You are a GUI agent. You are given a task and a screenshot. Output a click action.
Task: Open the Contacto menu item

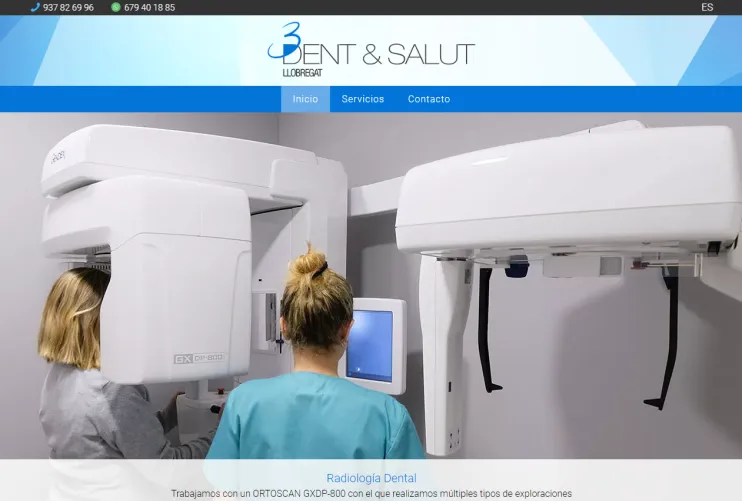[429, 99]
